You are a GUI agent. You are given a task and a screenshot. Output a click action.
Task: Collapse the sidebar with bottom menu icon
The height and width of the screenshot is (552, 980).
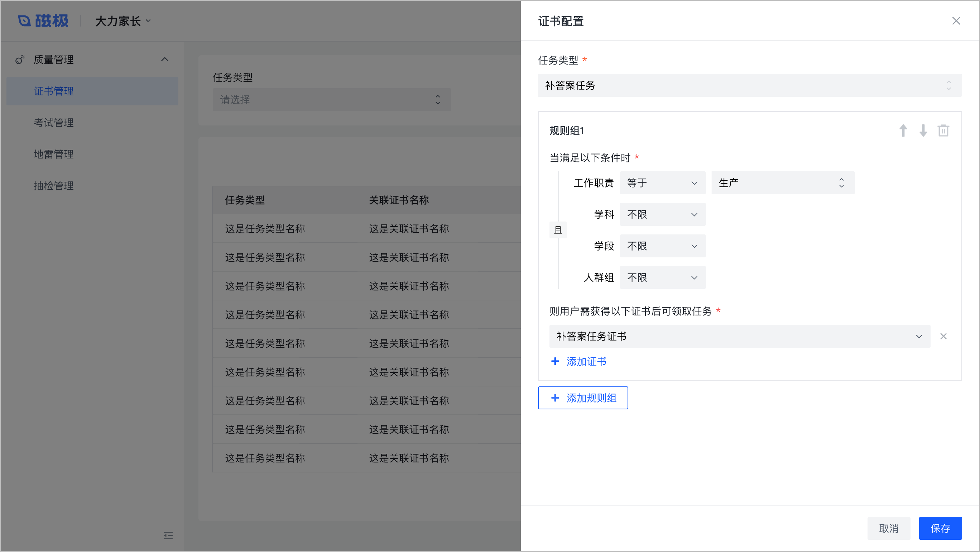168,535
